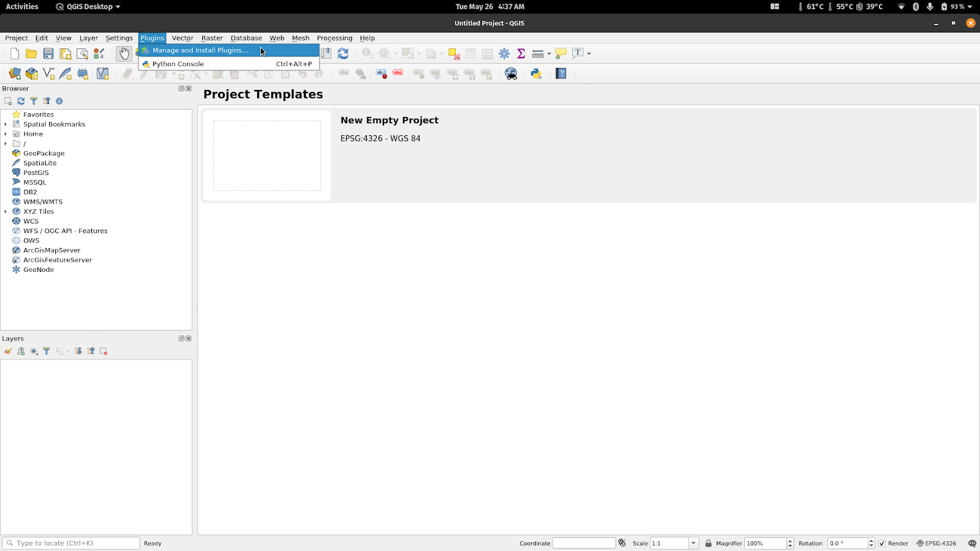Image resolution: width=980 pixels, height=551 pixels.
Task: Open Help Contents book icon
Action: tap(561, 73)
